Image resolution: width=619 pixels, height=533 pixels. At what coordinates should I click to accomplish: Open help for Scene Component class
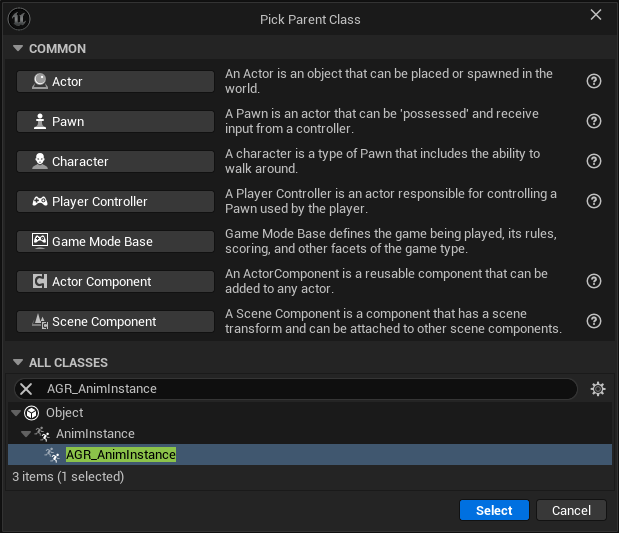[594, 321]
